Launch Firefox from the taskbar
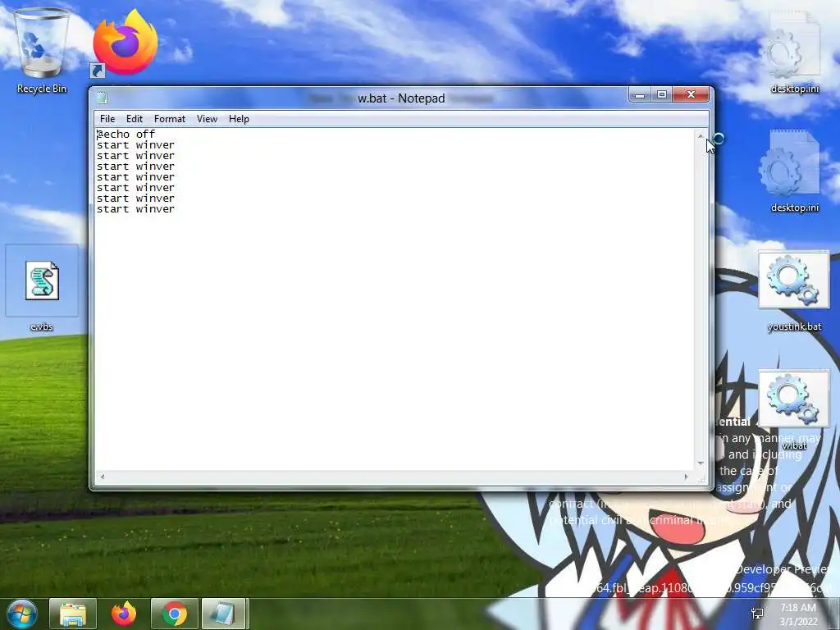Viewport: 840px width, 630px height. [124, 614]
